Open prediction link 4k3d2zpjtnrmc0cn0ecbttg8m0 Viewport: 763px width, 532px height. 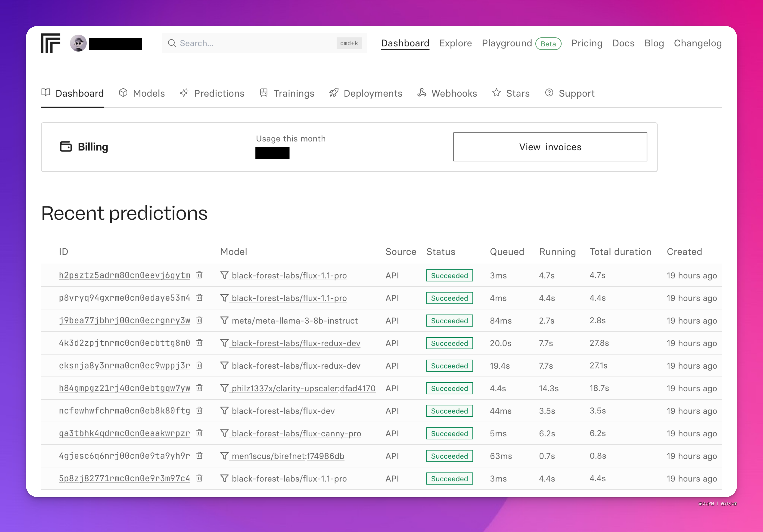(124, 343)
